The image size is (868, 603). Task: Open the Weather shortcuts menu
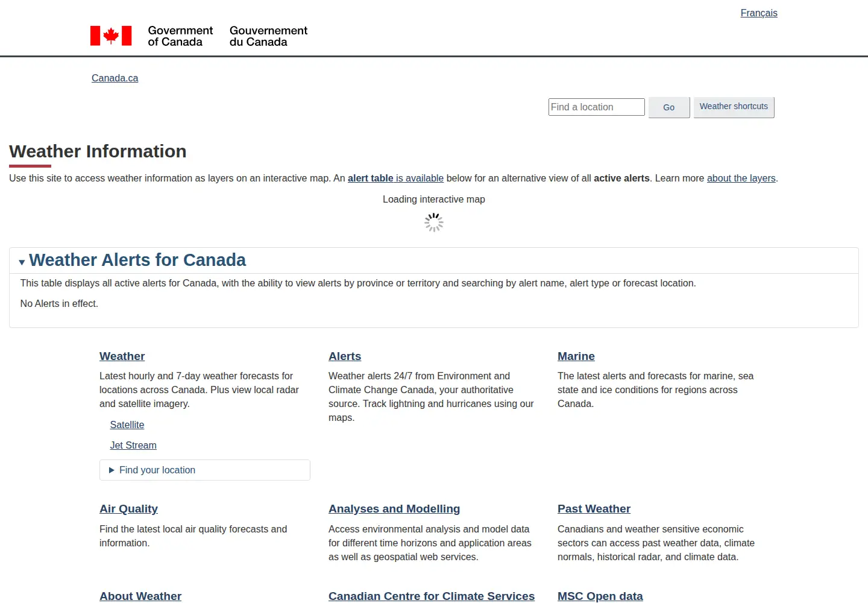coord(734,107)
